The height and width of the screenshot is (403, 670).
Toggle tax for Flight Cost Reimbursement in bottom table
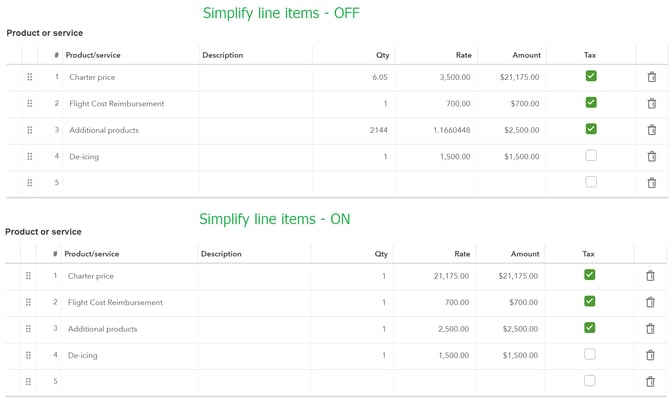point(589,301)
